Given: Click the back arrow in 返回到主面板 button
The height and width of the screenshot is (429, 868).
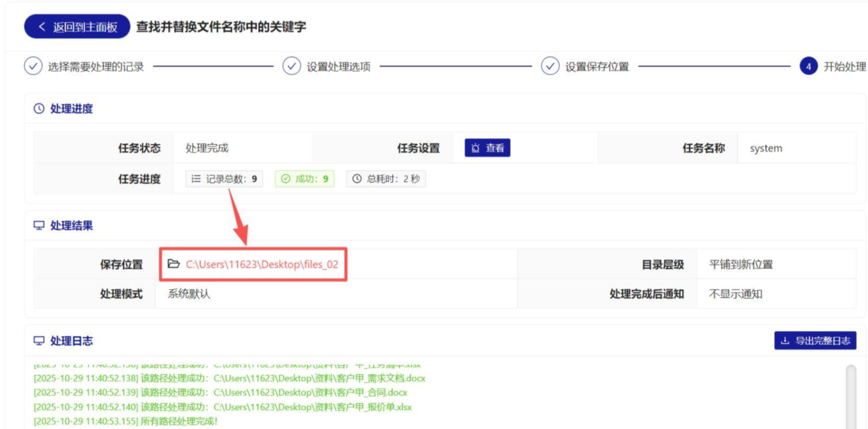Looking at the screenshot, I should tap(42, 27).
